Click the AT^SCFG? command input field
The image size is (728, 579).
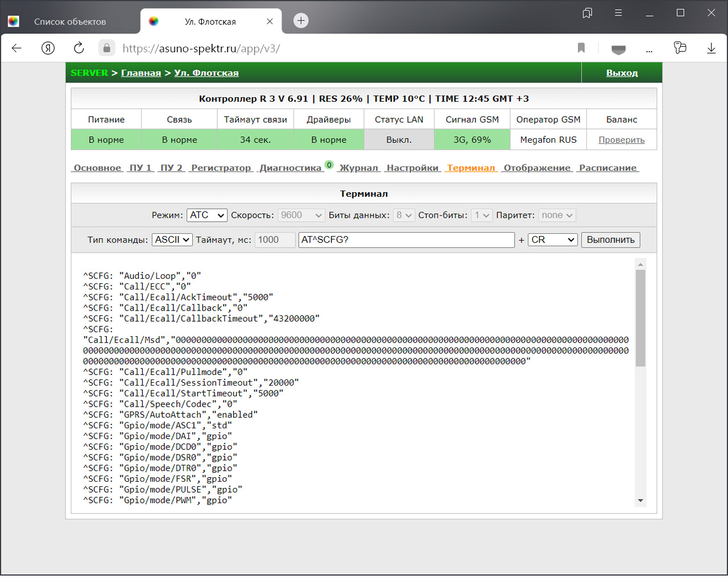pyautogui.click(x=407, y=240)
